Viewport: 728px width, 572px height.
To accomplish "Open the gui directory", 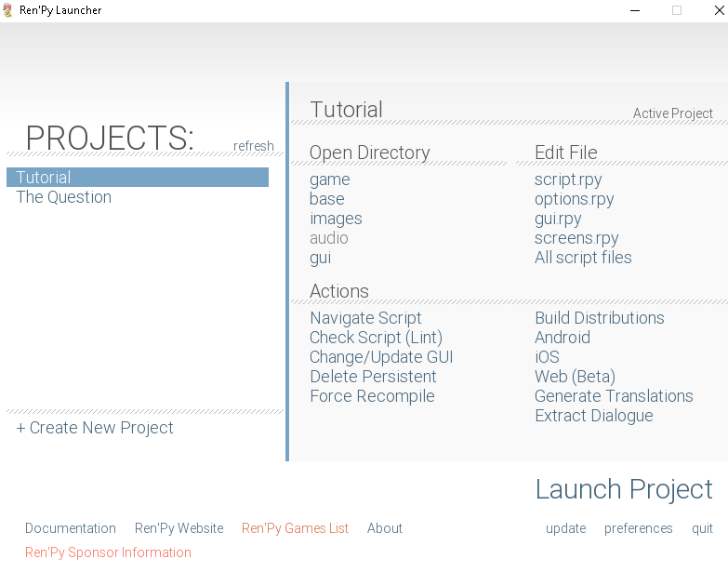I will [321, 259].
